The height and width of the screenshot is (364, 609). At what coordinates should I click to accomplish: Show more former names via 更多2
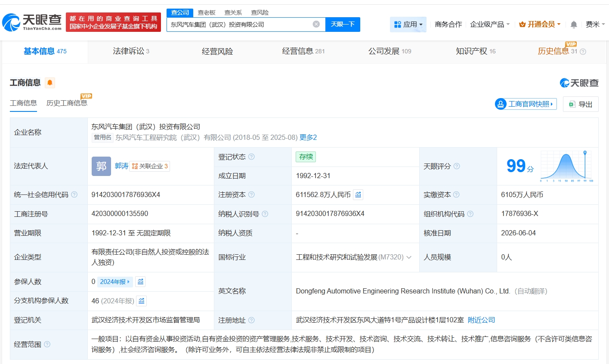[x=308, y=137]
